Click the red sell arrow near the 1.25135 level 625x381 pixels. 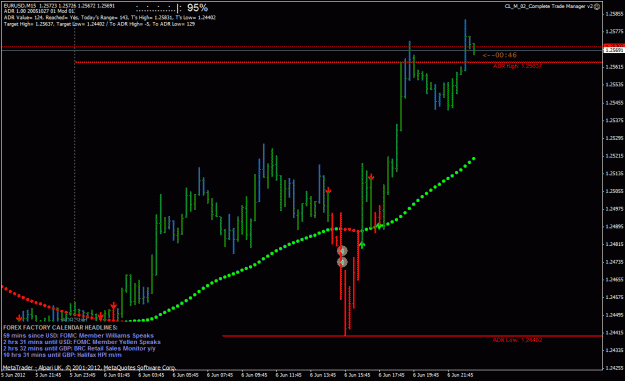click(371, 177)
